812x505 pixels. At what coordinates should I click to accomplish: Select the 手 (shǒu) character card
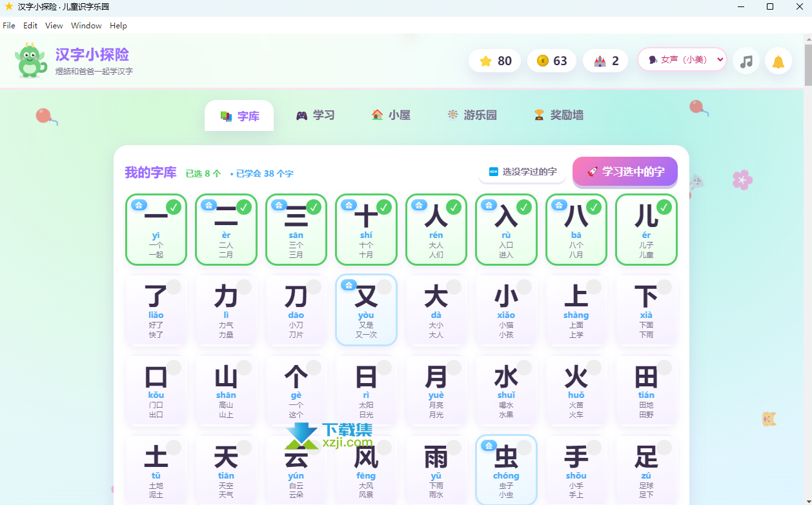click(x=576, y=470)
